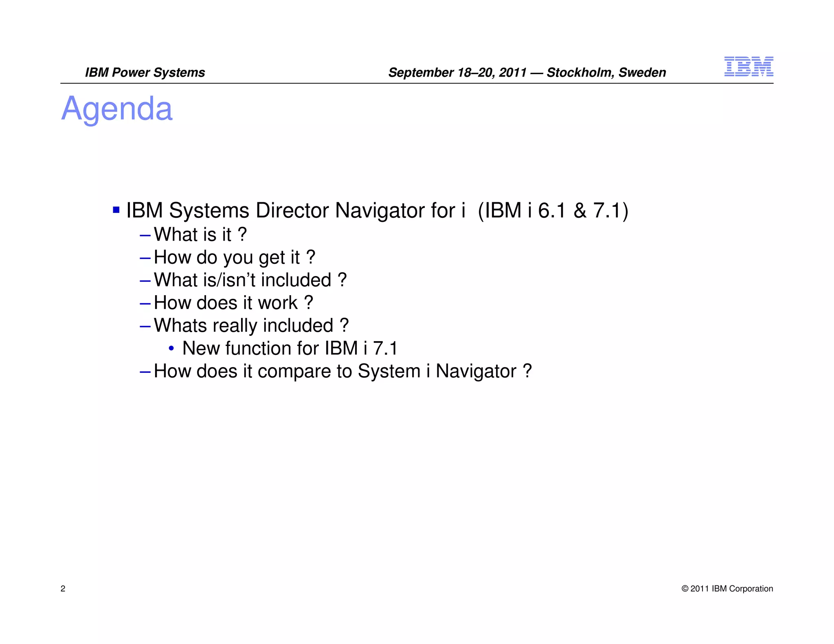Click slide number 2 in footer
This screenshot has height=644, width=834.
63,589
